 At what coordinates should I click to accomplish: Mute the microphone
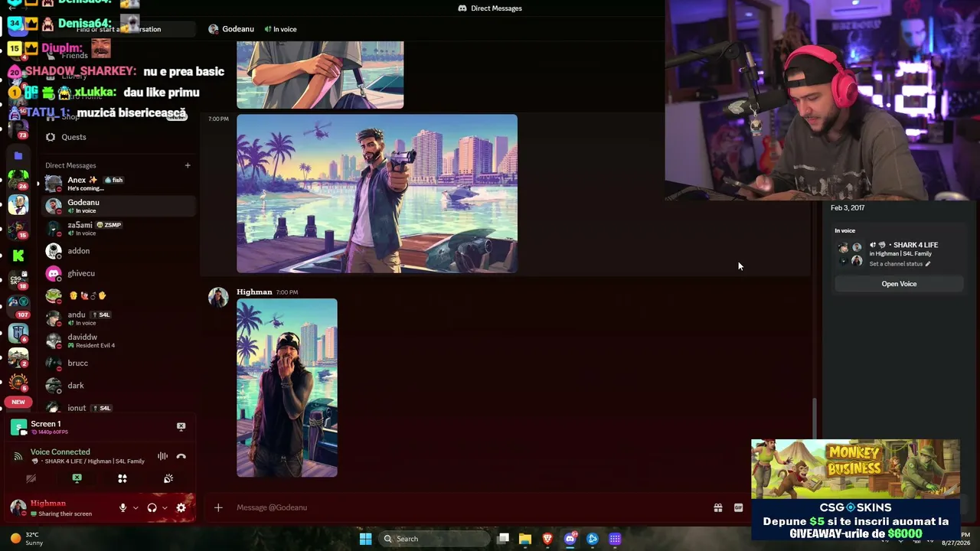(122, 507)
